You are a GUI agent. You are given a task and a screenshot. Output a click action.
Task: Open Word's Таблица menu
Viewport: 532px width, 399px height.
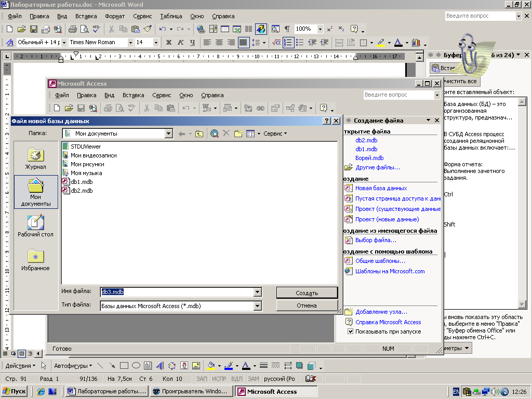pos(171,16)
